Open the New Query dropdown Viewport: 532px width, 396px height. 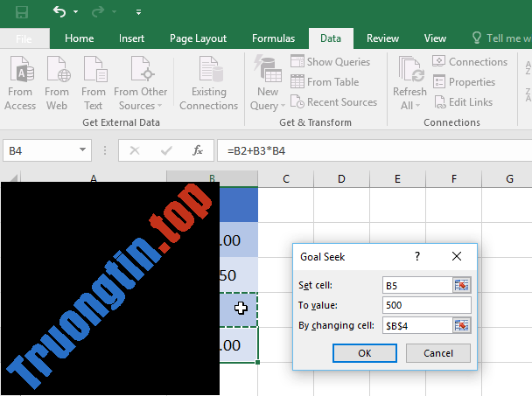coord(268,83)
